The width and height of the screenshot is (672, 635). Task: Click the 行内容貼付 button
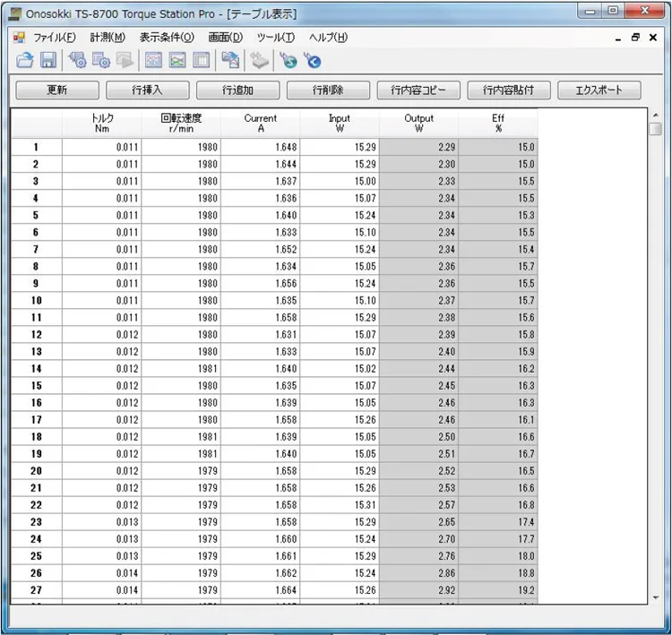509,90
